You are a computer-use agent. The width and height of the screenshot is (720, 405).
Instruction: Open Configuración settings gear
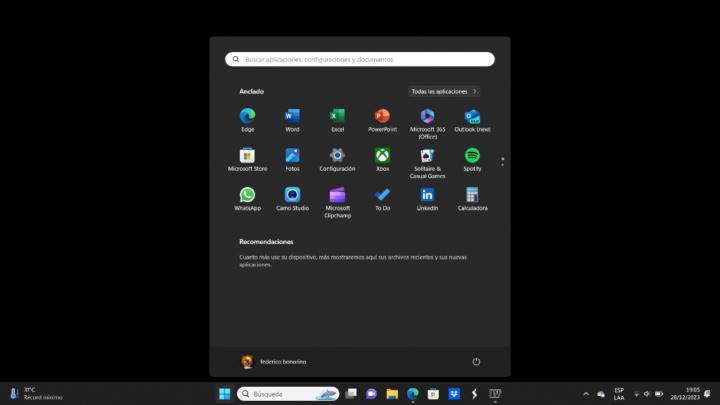click(338, 160)
